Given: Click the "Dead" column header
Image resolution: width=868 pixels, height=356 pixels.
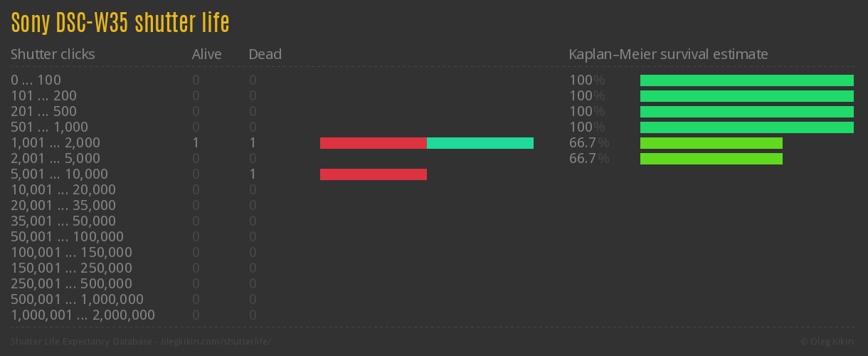Looking at the screenshot, I should click(x=265, y=54).
